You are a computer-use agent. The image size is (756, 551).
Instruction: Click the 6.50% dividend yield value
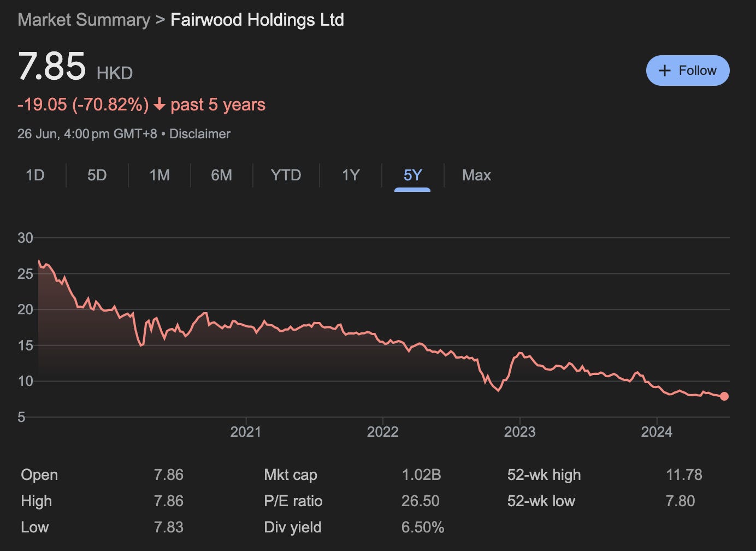(x=423, y=527)
